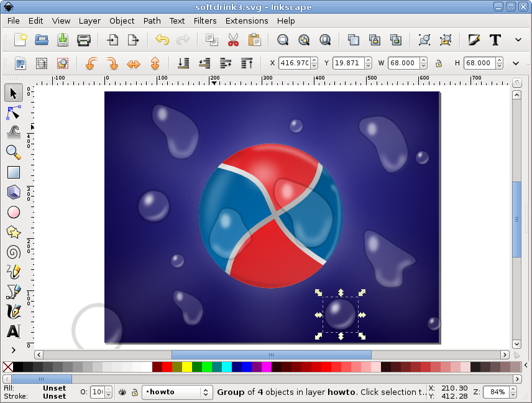The height and width of the screenshot is (403, 532).
Task: Rotate selection 90 degrees counter-clockwise
Action: point(91,63)
